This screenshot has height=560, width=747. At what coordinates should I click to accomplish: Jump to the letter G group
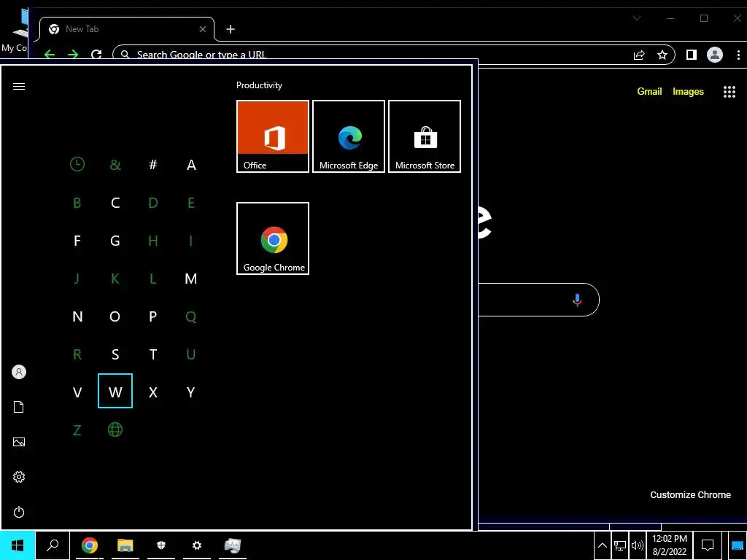point(115,241)
